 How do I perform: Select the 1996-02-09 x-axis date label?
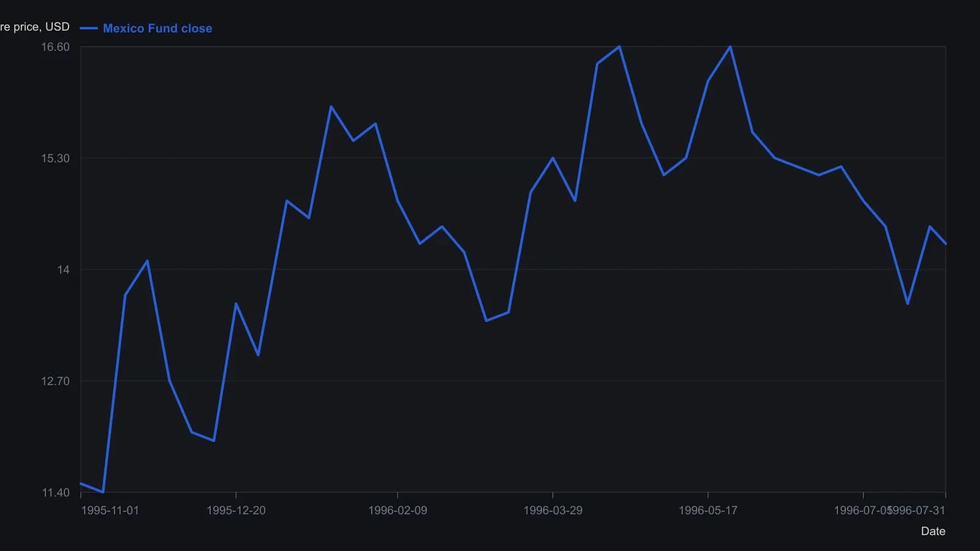(x=398, y=511)
